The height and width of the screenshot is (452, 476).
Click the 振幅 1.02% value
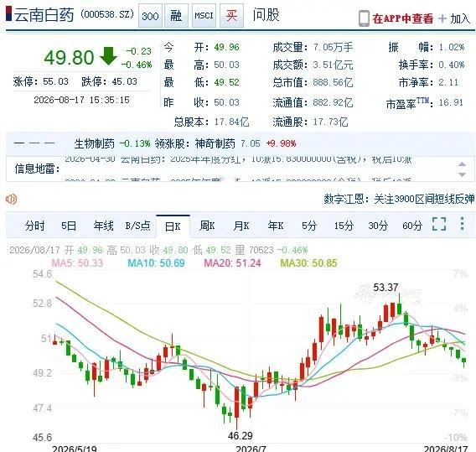(452, 48)
